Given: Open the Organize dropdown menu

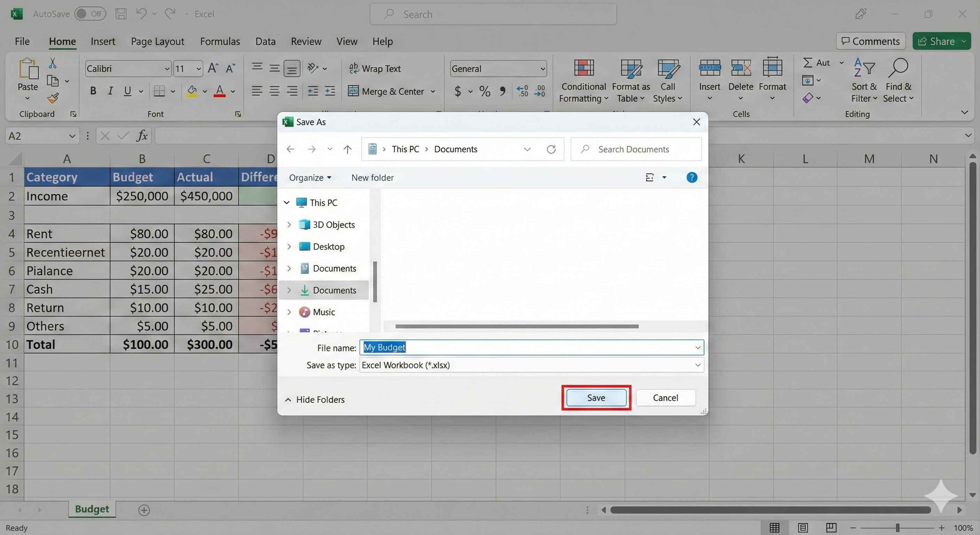Looking at the screenshot, I should pos(310,178).
